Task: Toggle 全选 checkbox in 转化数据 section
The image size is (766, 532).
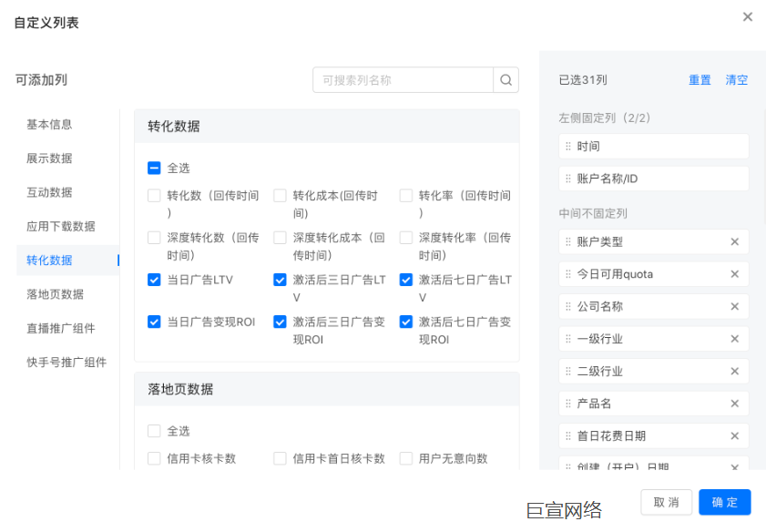Action: tap(154, 168)
